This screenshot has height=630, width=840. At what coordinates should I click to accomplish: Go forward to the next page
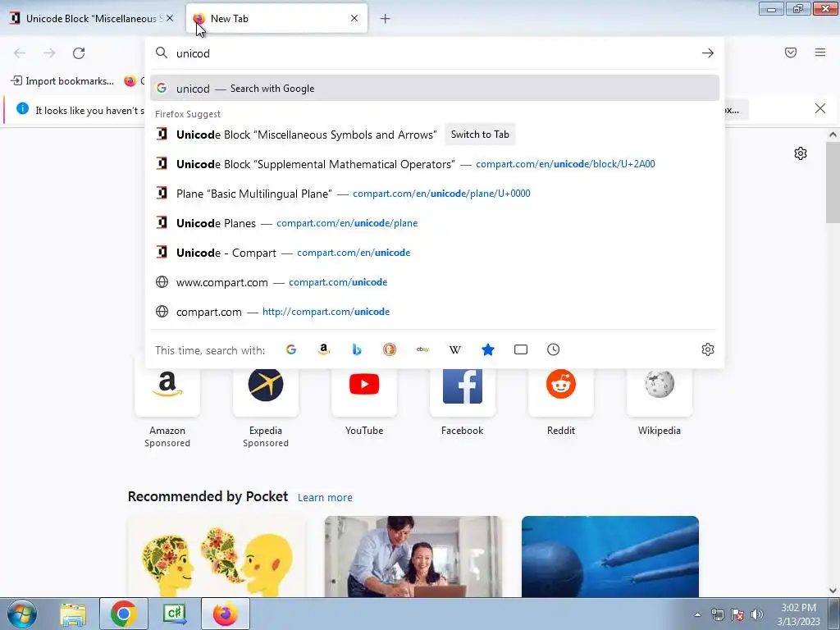[x=49, y=53]
